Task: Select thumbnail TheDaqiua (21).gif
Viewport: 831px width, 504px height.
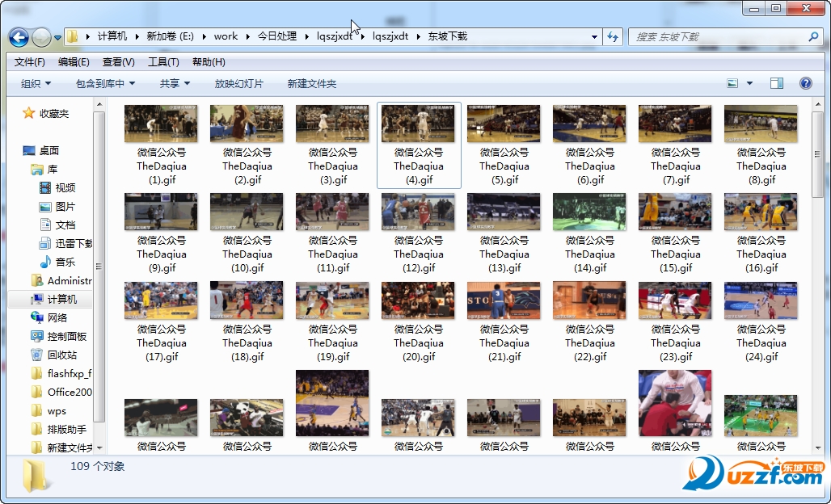Action: coord(504,300)
